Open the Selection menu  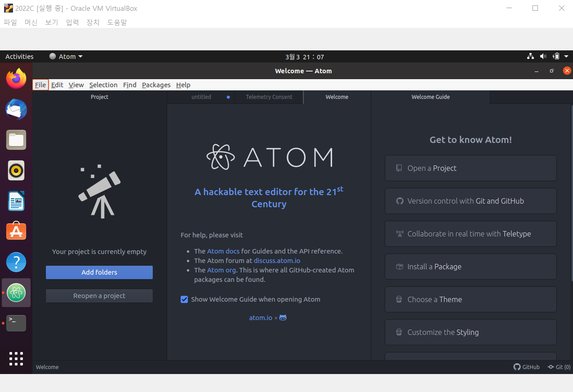pos(103,85)
